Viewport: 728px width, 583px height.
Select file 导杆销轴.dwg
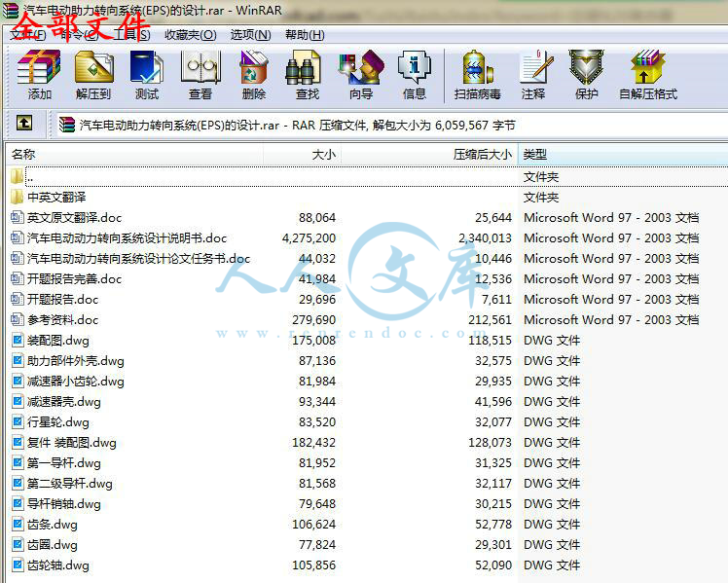point(64,503)
